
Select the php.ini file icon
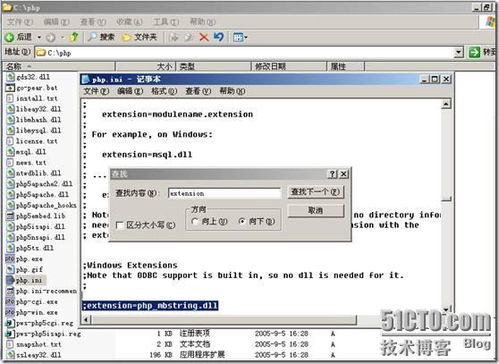[x=11, y=280]
